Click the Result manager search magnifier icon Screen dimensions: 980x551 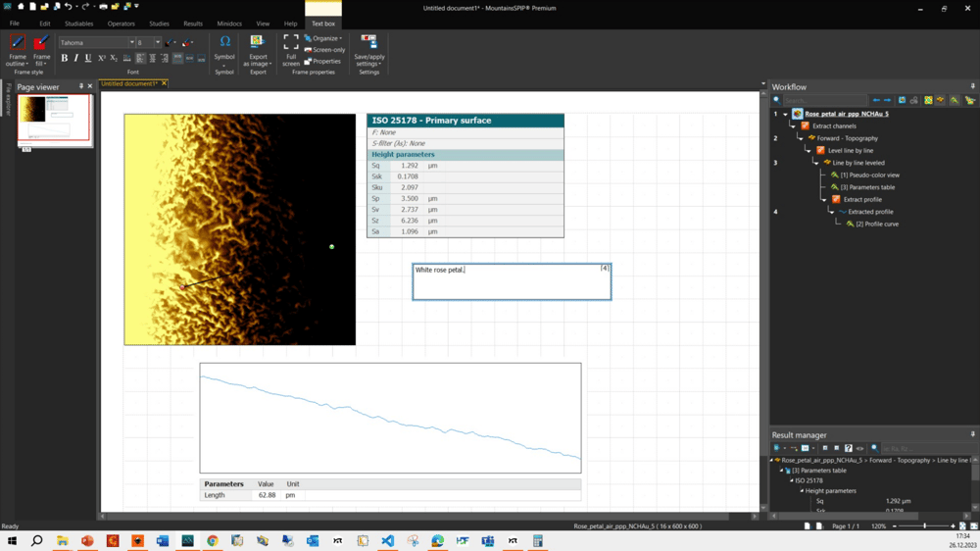(874, 448)
